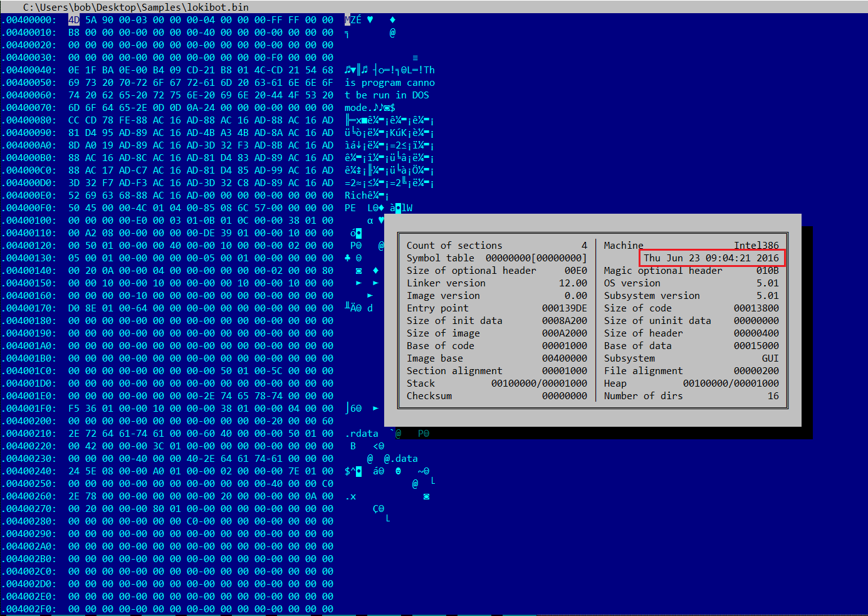868x616 pixels.
Task: Select the 00000400 header size value
Action: coord(756,333)
